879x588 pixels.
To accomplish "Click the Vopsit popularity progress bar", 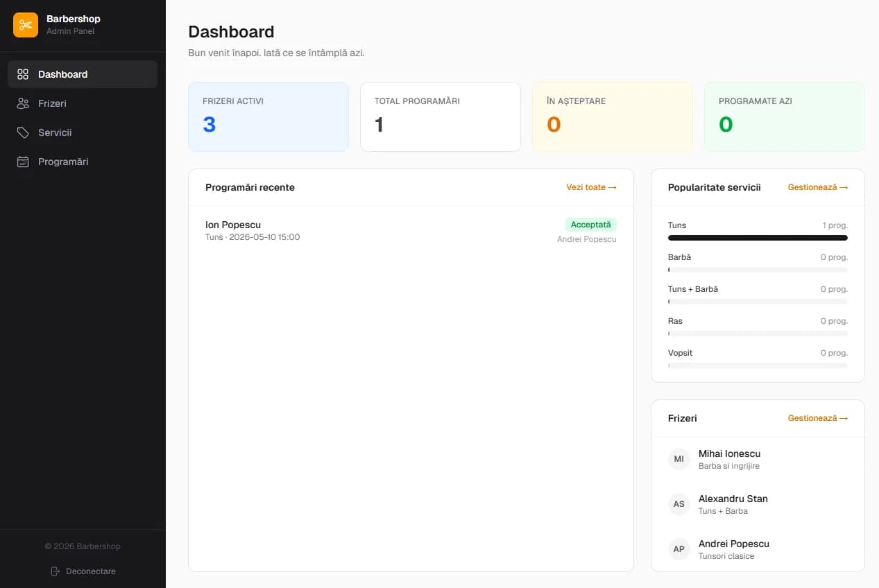I will click(x=758, y=365).
